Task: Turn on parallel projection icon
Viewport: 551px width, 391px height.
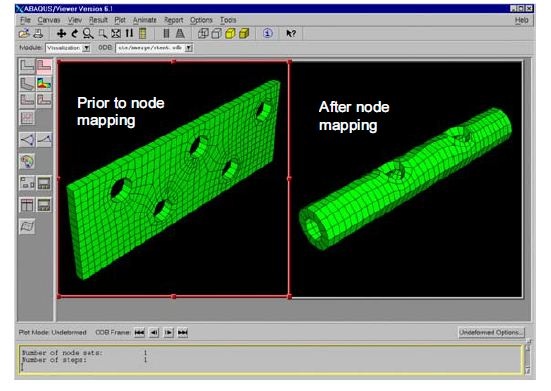Action: click(x=166, y=33)
